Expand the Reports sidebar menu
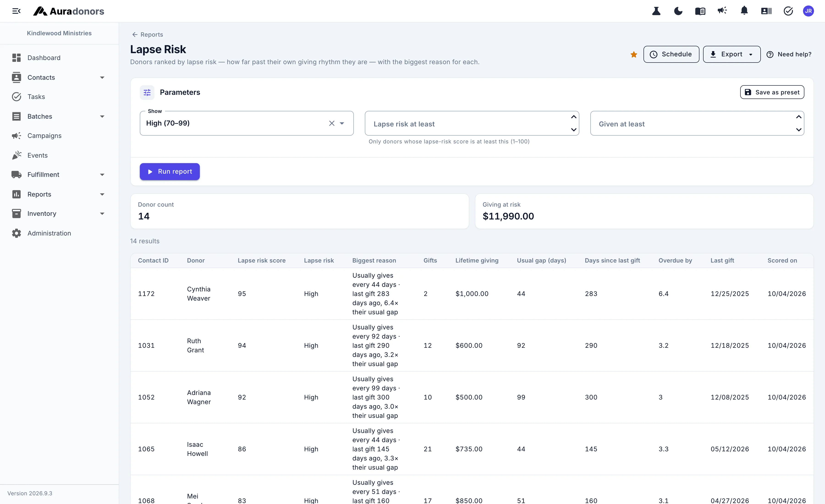The image size is (825, 504). tap(59, 194)
